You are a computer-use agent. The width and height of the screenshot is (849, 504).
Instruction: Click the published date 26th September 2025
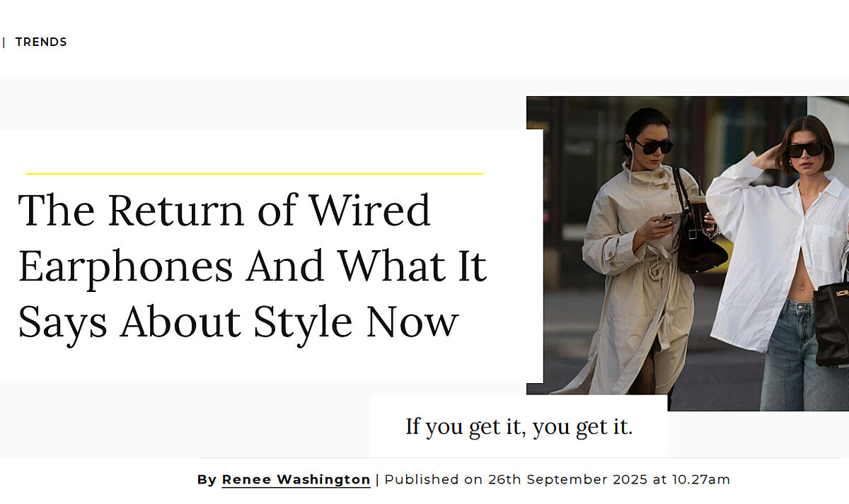coord(567,479)
